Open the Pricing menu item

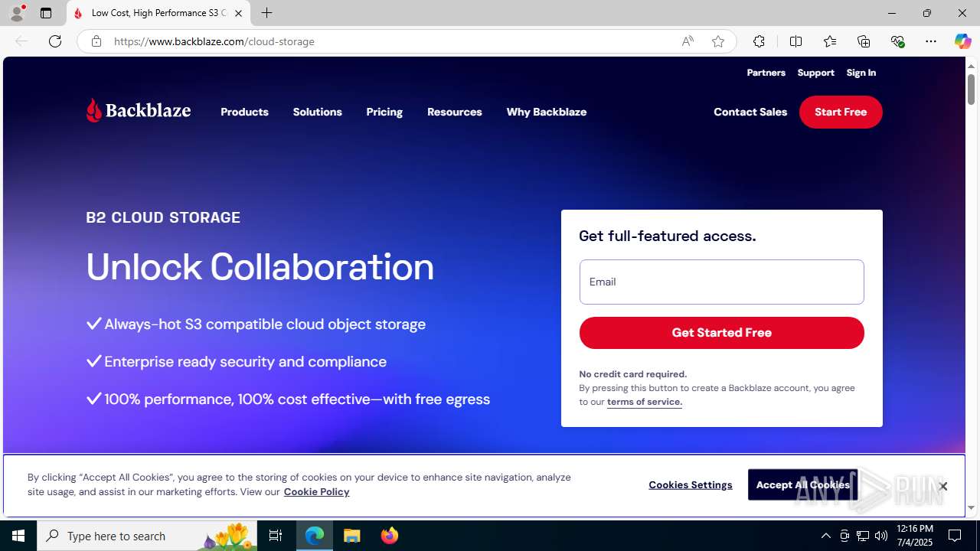(x=384, y=112)
